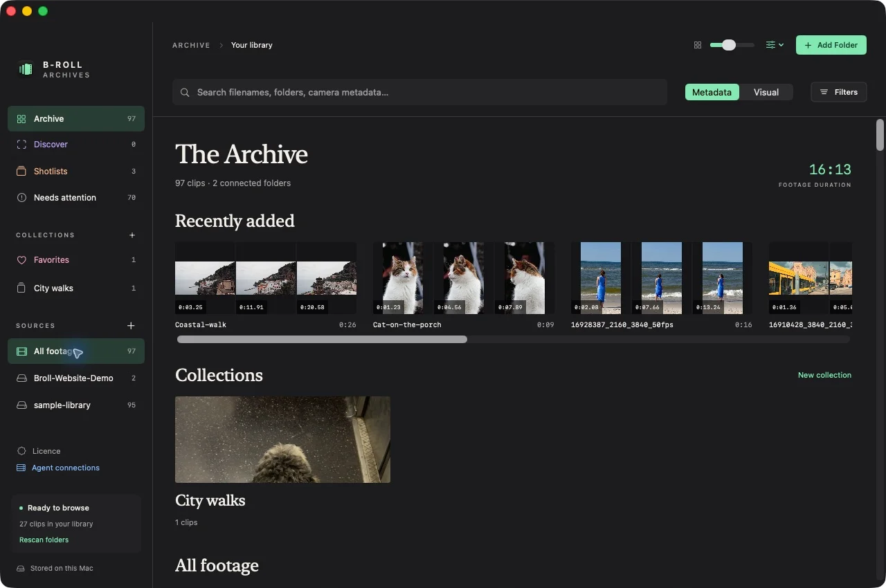Click the Stored on this Mac icon

pyautogui.click(x=21, y=569)
